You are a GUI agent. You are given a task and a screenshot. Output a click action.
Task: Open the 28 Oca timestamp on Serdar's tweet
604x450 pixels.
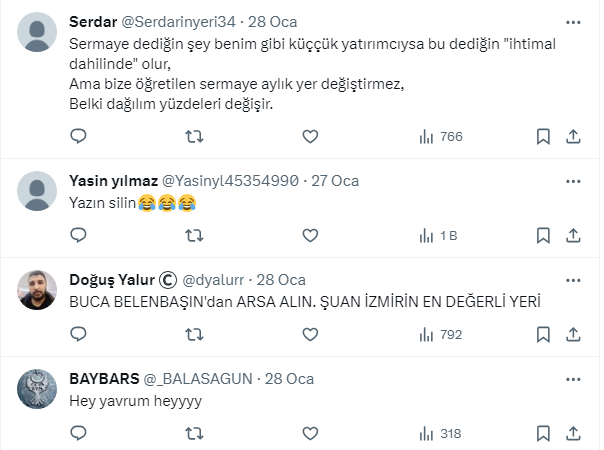click(x=270, y=21)
